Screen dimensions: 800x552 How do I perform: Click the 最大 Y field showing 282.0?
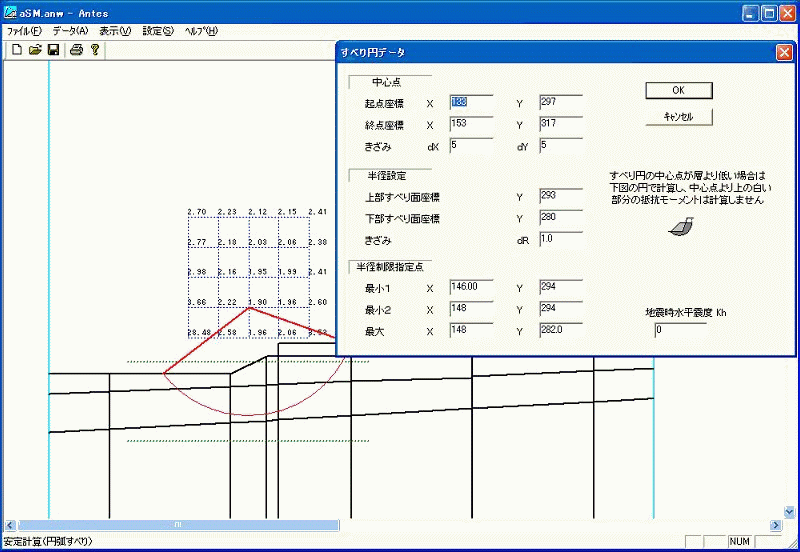pos(560,330)
